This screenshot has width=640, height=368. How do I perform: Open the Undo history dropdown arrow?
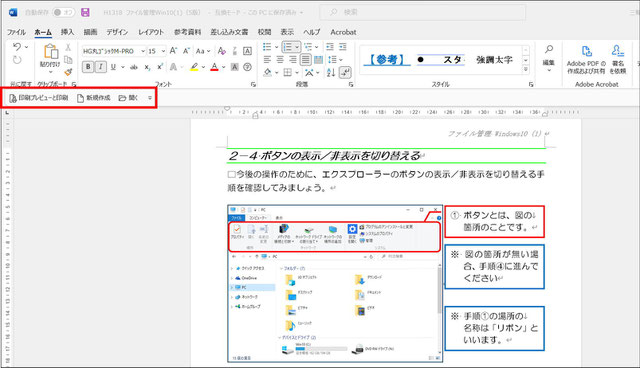coord(27,47)
